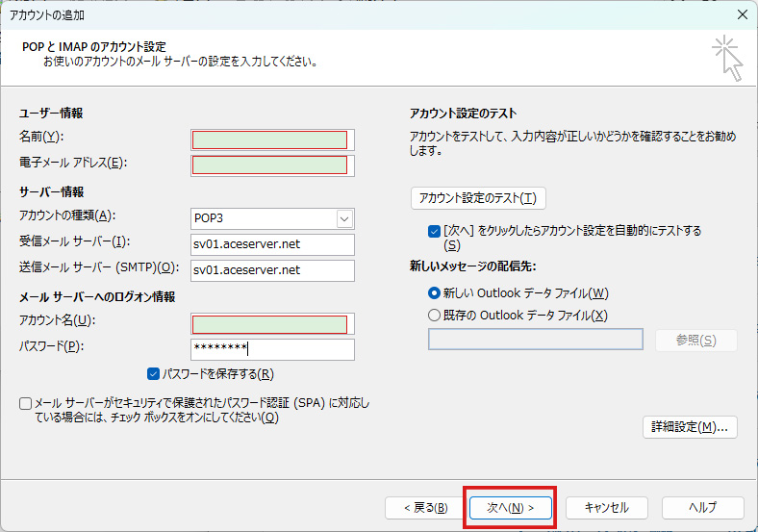Click the cursor wizard icon in header
Viewport: 758px width, 532px height.
(x=728, y=58)
